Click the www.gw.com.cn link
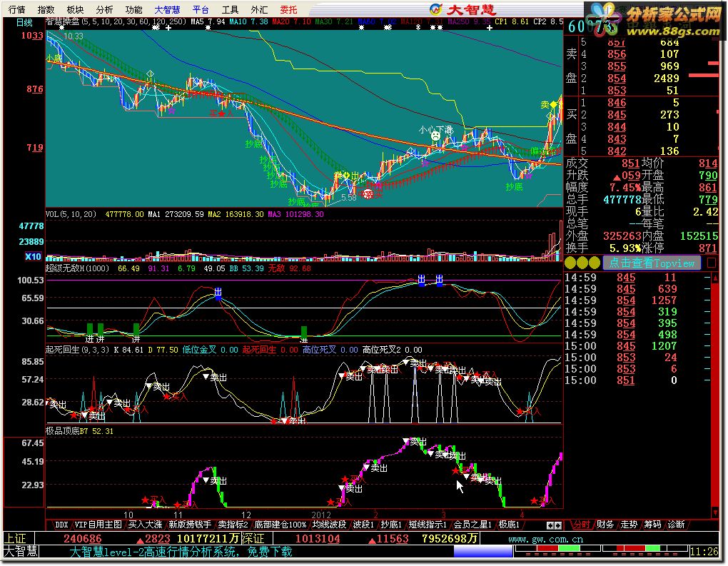 pos(545,540)
